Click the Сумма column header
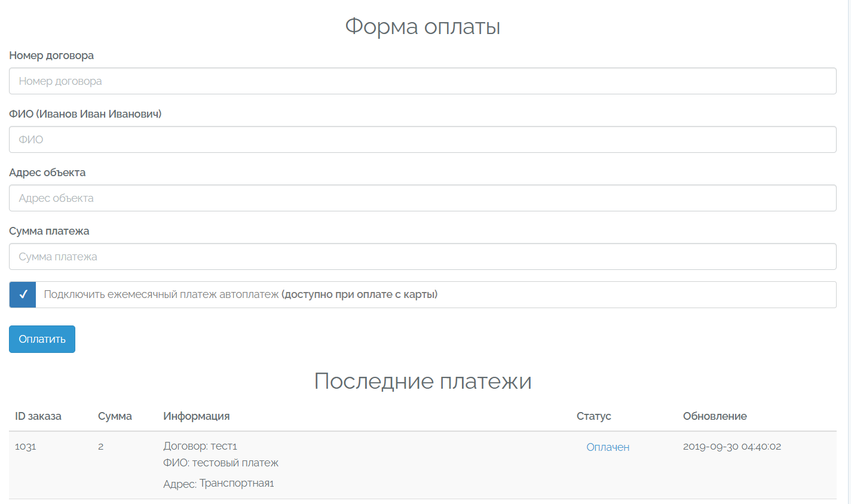The height and width of the screenshot is (504, 851). point(115,416)
